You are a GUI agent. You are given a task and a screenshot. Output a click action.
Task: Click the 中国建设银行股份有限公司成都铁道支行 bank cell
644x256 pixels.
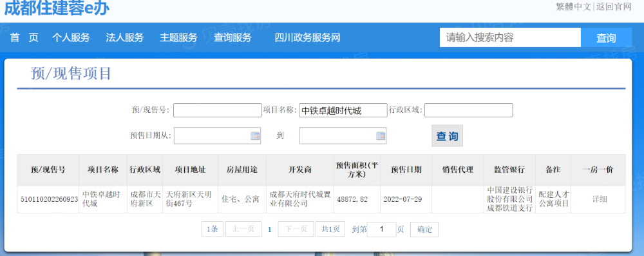click(x=509, y=199)
